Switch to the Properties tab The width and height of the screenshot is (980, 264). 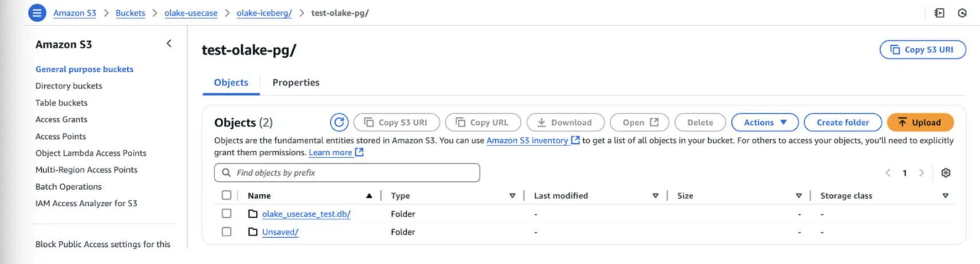[x=296, y=82]
